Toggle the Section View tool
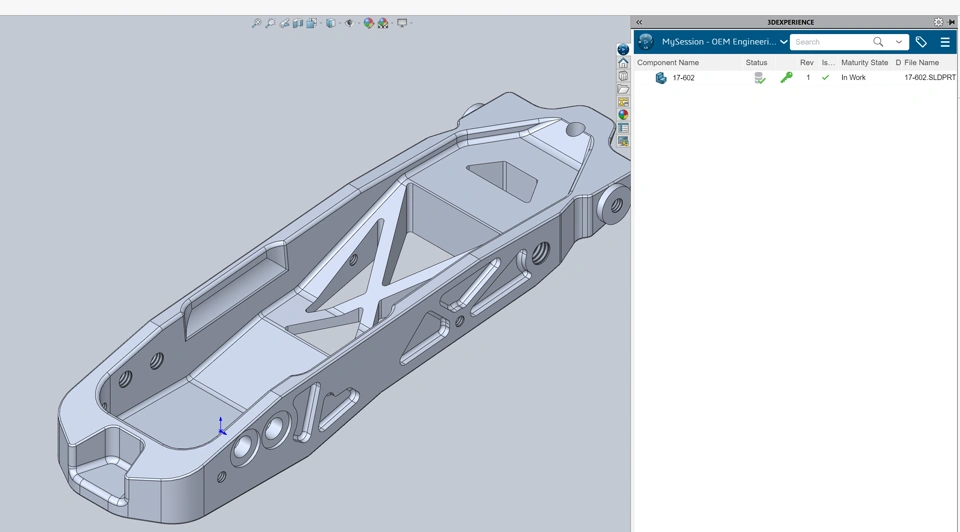960x532 pixels. (298, 23)
